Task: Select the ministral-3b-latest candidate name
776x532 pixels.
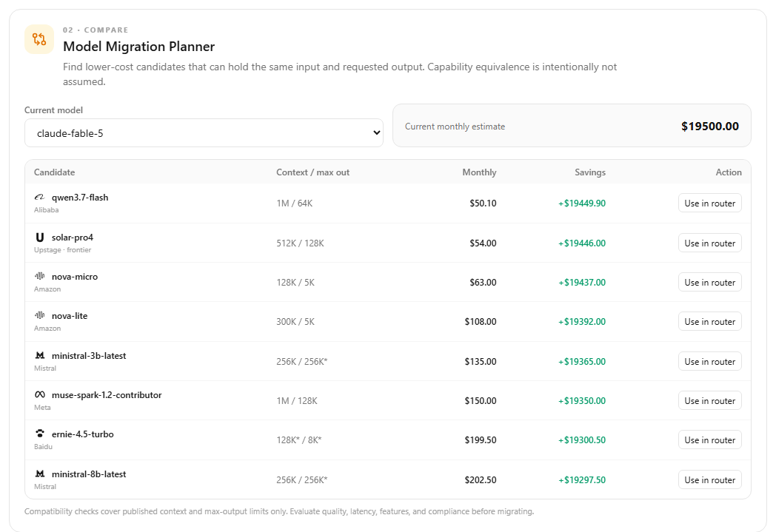Action: point(89,355)
